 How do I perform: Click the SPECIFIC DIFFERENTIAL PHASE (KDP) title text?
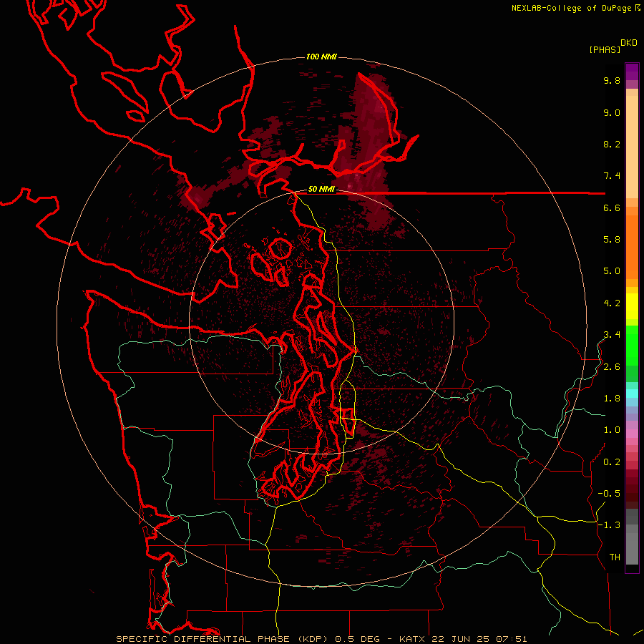224,639
